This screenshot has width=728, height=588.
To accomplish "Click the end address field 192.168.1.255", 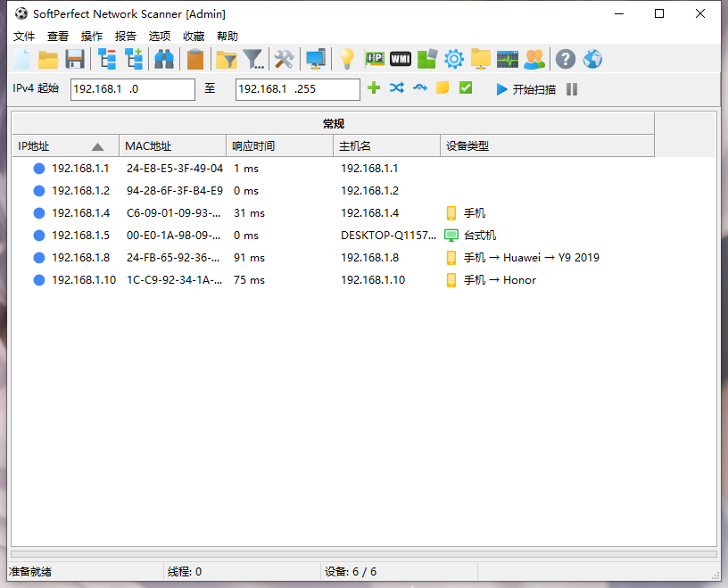I will point(298,89).
